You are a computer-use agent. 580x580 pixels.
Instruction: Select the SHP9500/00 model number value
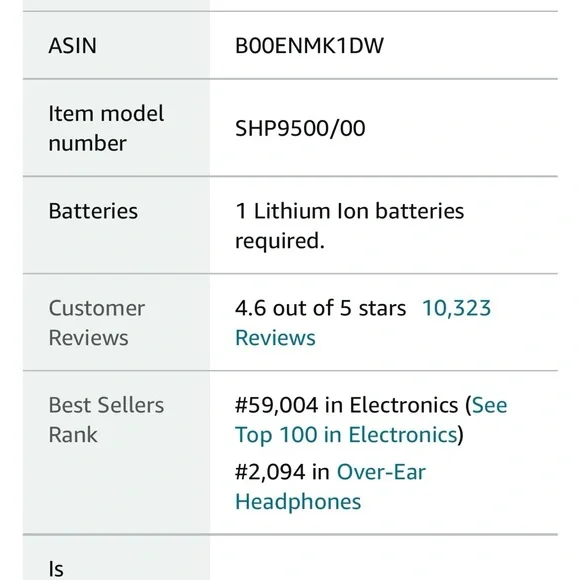(x=300, y=128)
